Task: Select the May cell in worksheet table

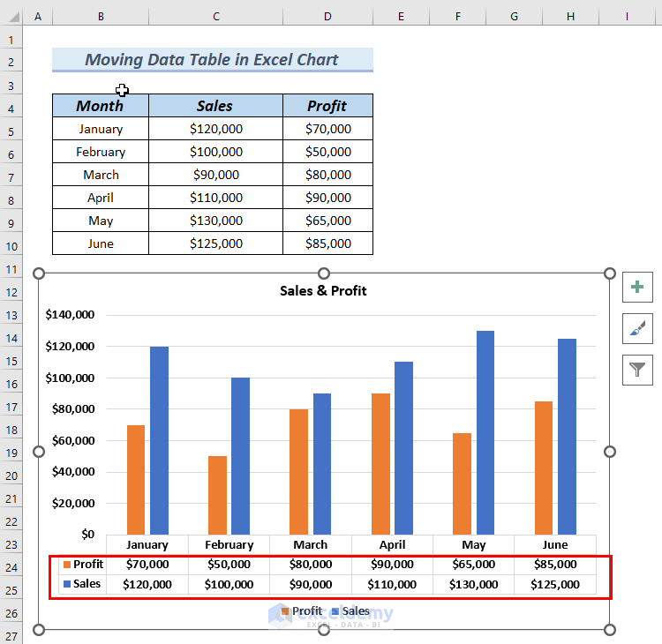Action: tap(101, 221)
